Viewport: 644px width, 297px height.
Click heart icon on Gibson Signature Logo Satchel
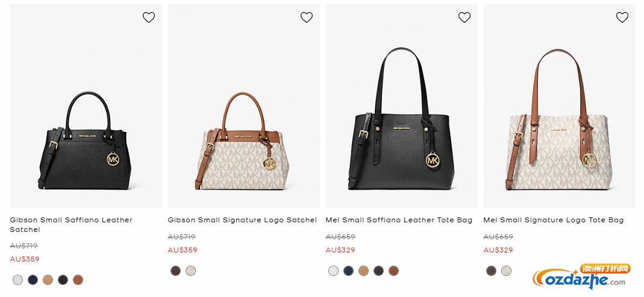coord(307,17)
